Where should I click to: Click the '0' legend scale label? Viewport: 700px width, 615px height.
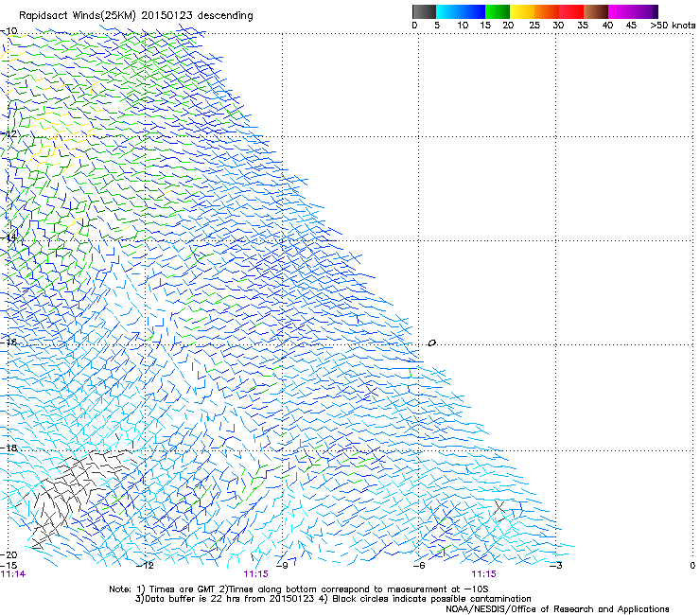pyautogui.click(x=414, y=25)
